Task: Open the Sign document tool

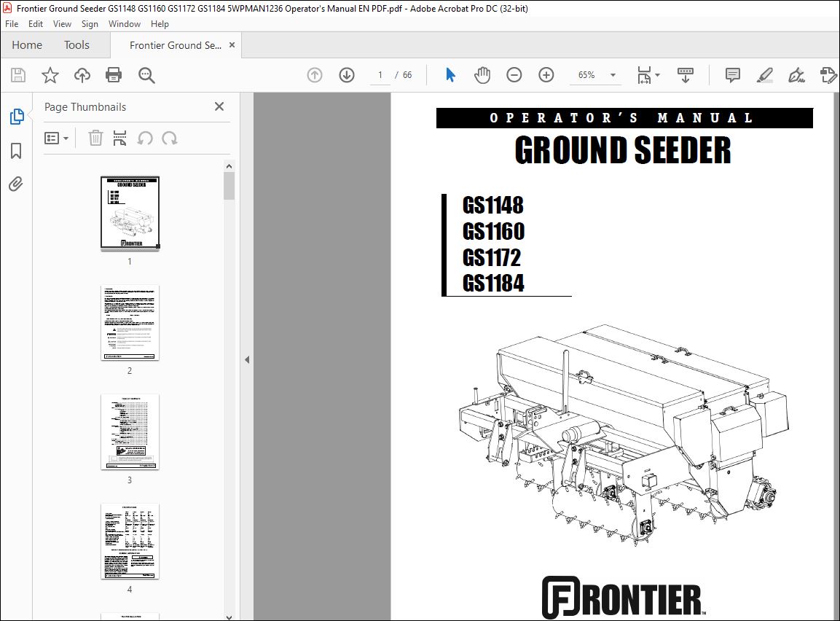Action: (796, 75)
